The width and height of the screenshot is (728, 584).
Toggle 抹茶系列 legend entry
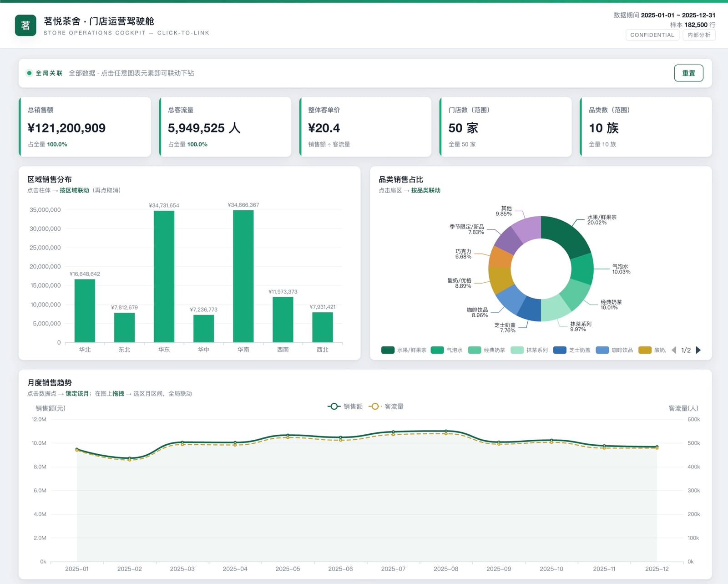pos(529,350)
